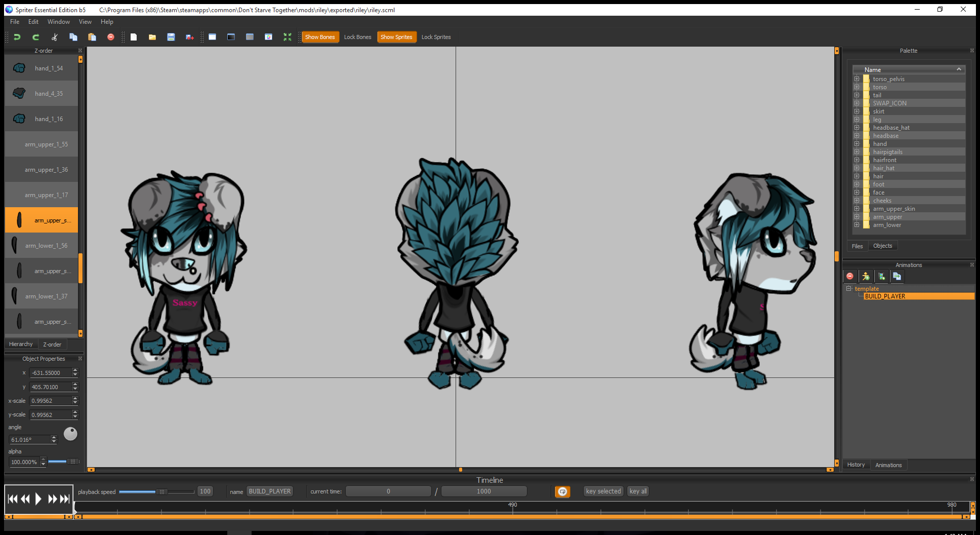This screenshot has width=980, height=535.
Task: Click the Cut scissors icon
Action: [55, 37]
